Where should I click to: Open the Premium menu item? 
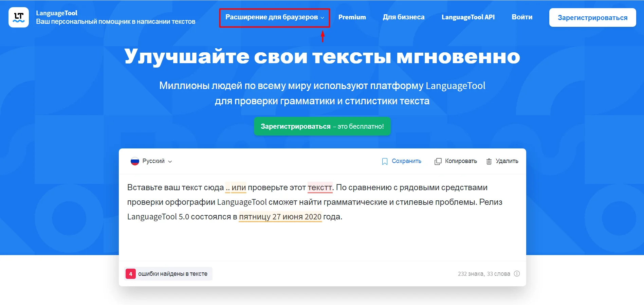pos(352,17)
